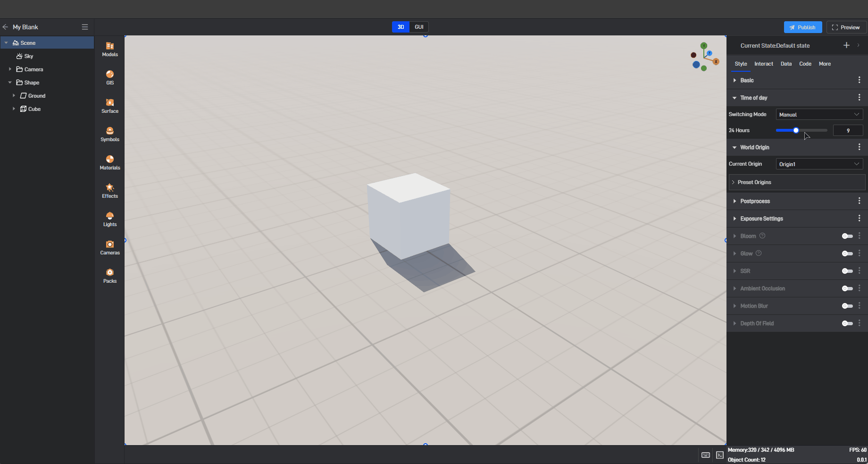Switch to the Interact tab
The width and height of the screenshot is (868, 464).
tap(763, 64)
